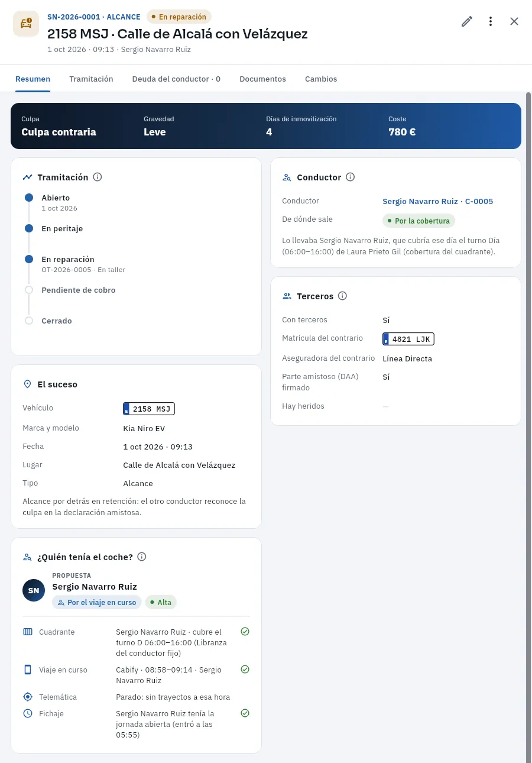Image resolution: width=532 pixels, height=763 pixels.
Task: Open the three-dot more options menu
Action: (491, 21)
